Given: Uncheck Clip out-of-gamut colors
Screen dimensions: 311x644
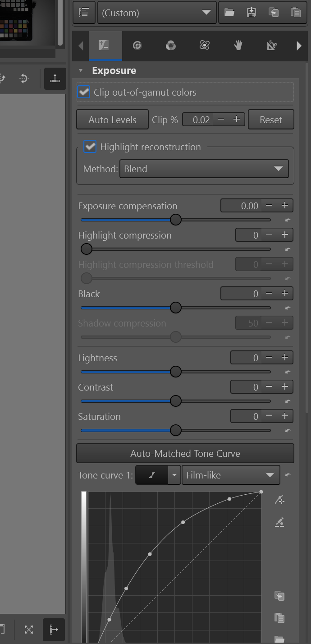Looking at the screenshot, I should point(84,92).
